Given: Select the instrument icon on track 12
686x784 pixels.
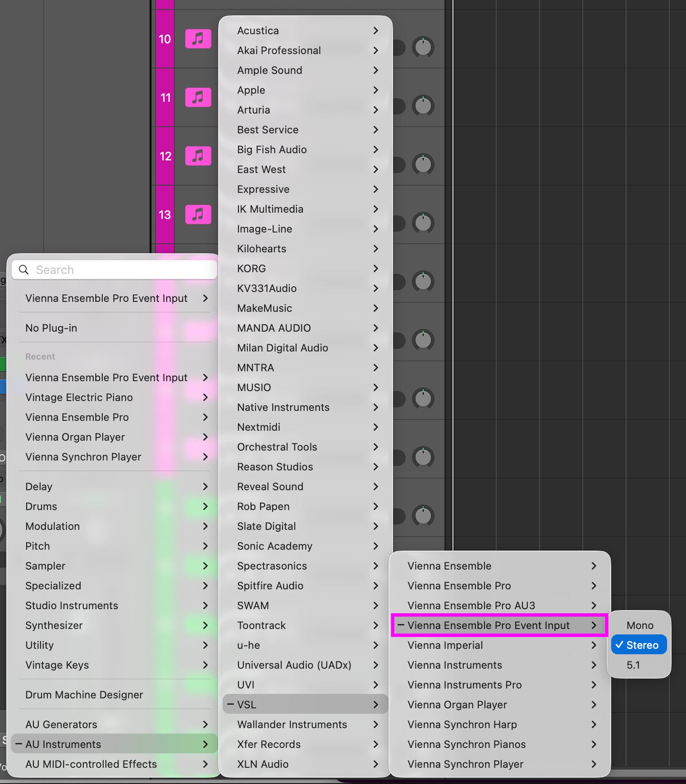Looking at the screenshot, I should click(198, 156).
